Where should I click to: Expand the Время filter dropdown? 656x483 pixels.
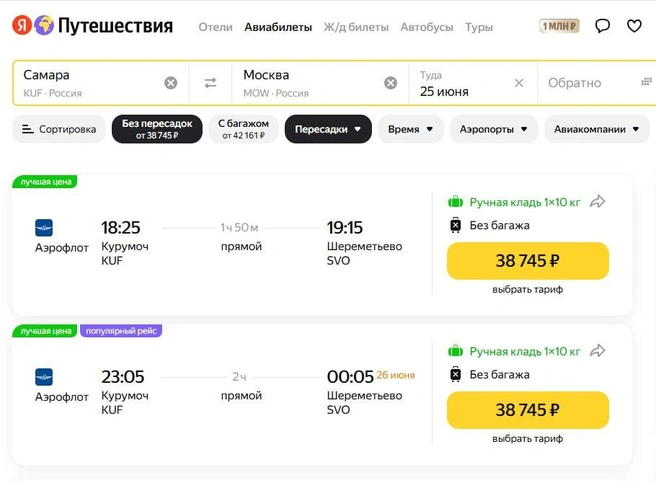(410, 129)
